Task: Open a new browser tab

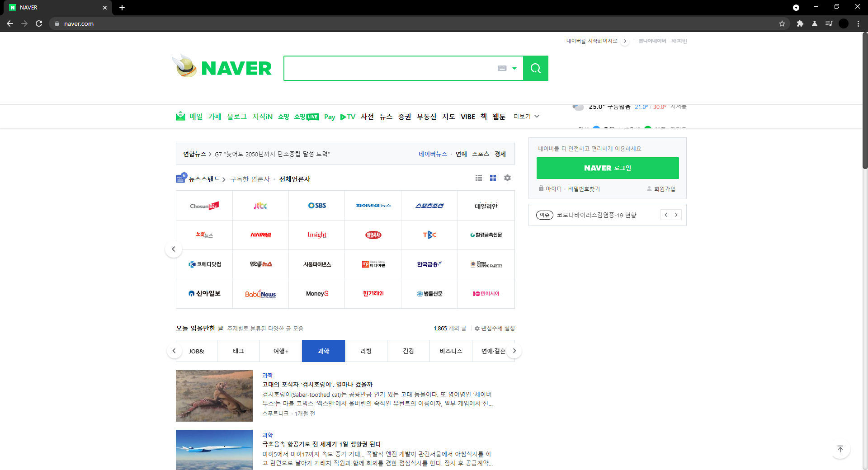Action: [122, 8]
